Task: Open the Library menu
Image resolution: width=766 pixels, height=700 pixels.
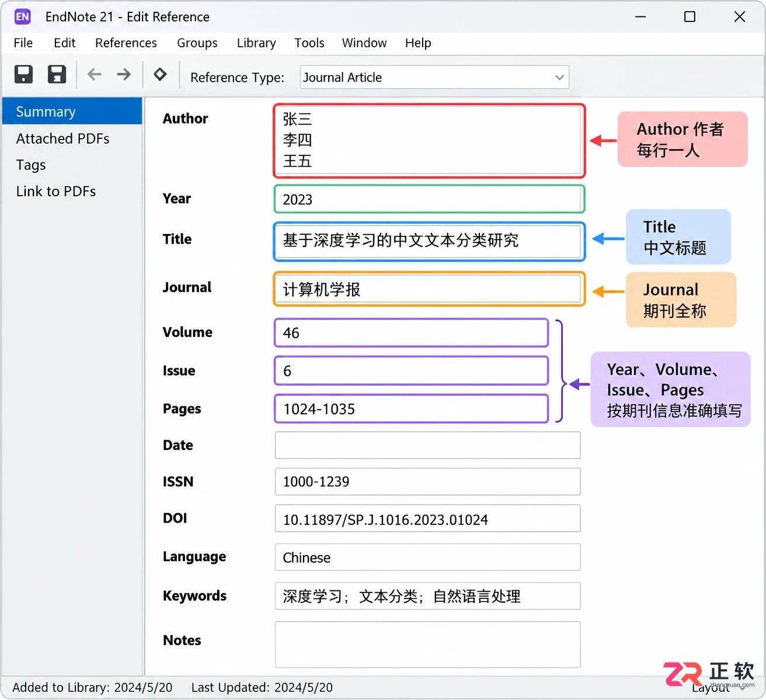Action: (x=256, y=43)
